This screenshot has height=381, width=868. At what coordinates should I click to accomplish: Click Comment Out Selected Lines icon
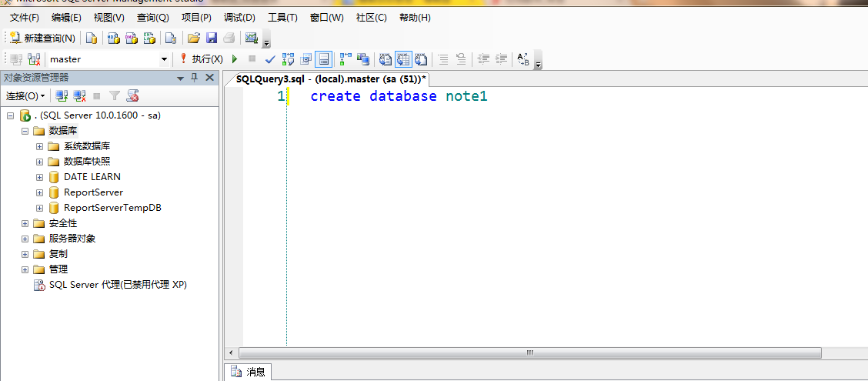click(443, 58)
